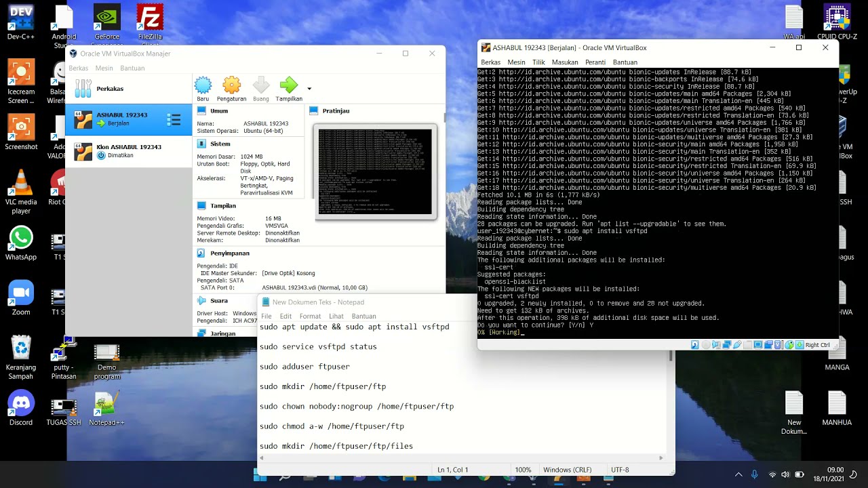Open Bantuan menu in Notepad

click(x=363, y=316)
